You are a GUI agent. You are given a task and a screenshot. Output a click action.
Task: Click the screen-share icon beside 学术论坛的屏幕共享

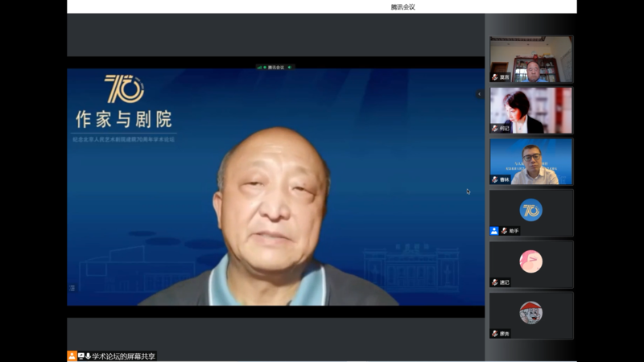click(x=80, y=356)
